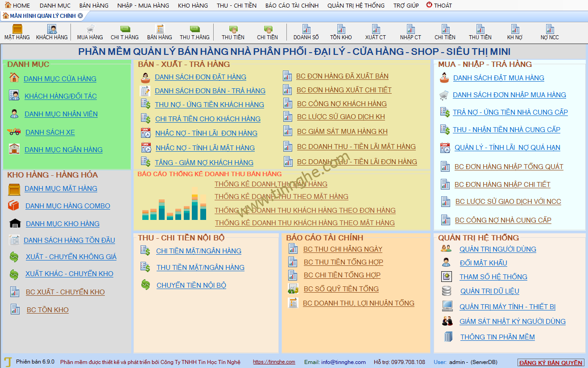This screenshot has width=588, height=368.
Task: Open the QUẢN TRỊ HỆ THỐNG menu
Action: coord(356,5)
